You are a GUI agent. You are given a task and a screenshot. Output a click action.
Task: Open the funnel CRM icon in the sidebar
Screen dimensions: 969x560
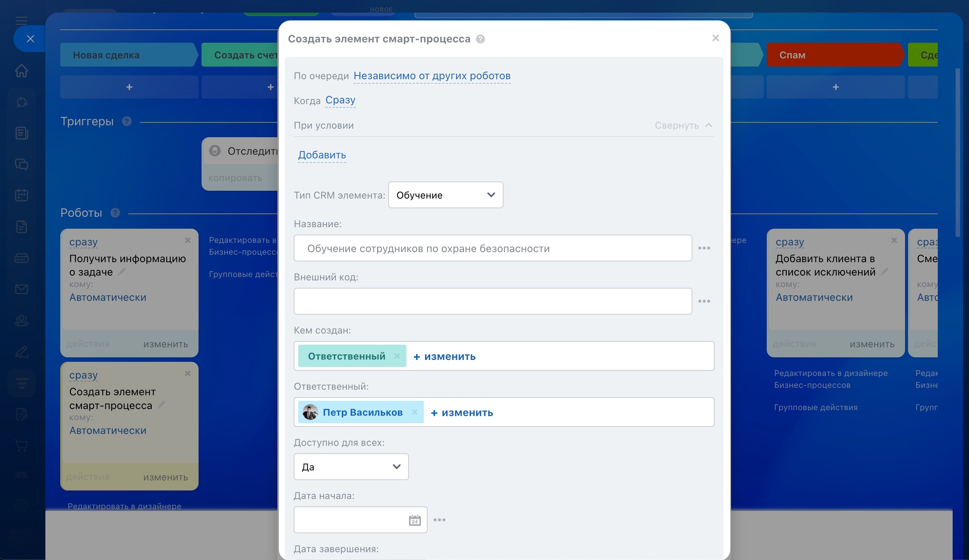click(x=22, y=383)
